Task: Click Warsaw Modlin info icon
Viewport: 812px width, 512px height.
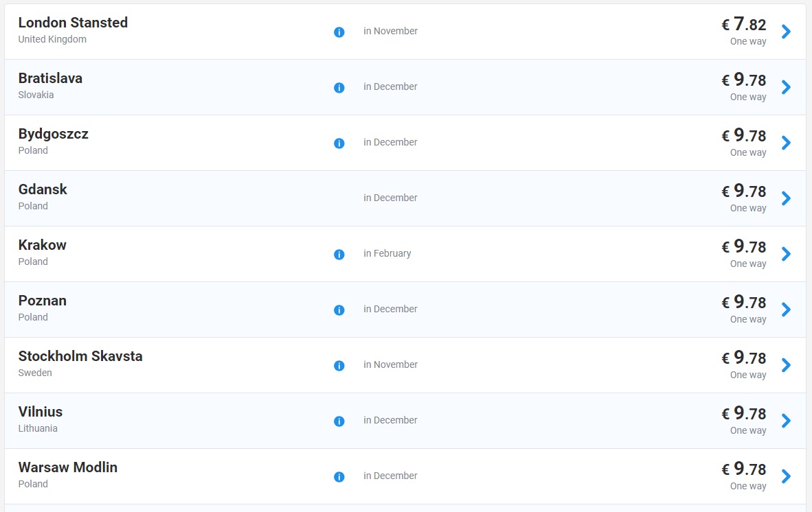Action: [x=339, y=477]
